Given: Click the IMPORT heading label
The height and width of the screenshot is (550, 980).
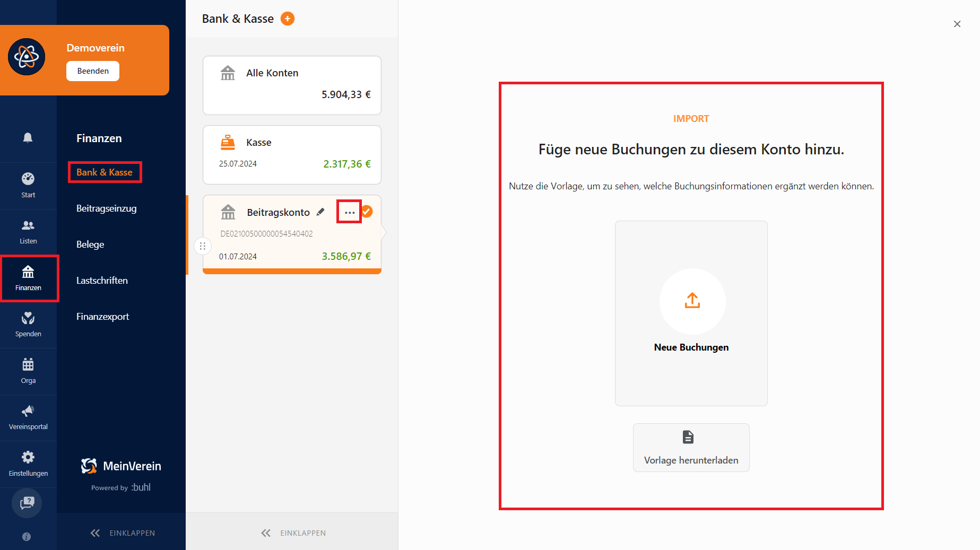Looking at the screenshot, I should (x=691, y=119).
